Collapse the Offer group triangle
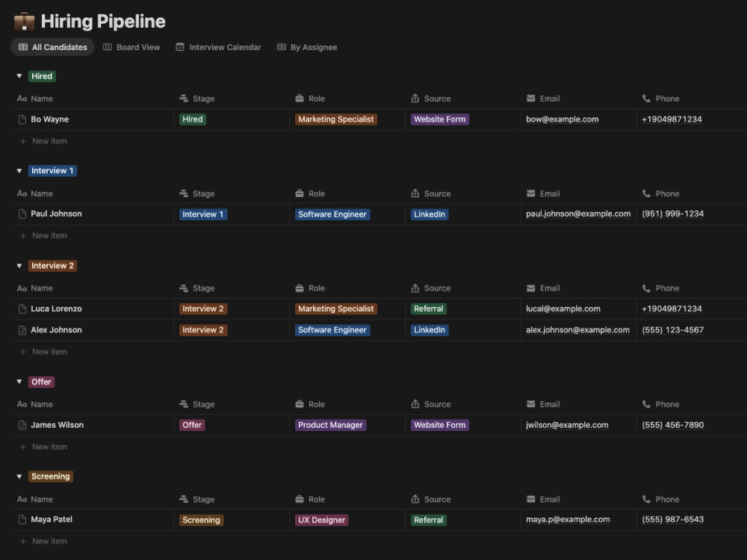The image size is (747, 560). [19, 382]
